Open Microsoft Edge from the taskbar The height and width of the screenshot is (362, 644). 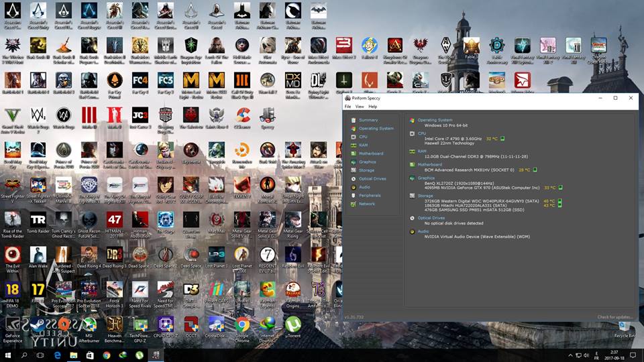coord(57,355)
